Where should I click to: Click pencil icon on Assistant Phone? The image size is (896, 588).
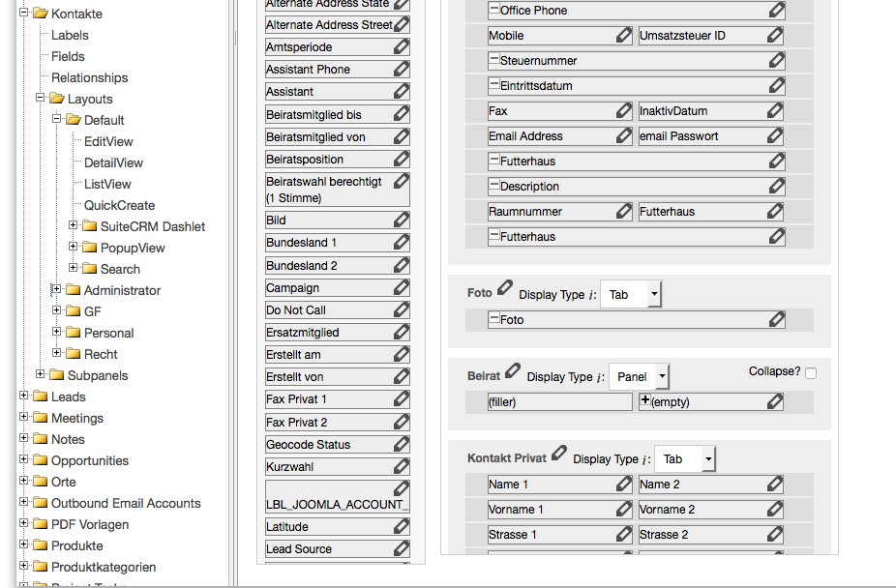[402, 69]
